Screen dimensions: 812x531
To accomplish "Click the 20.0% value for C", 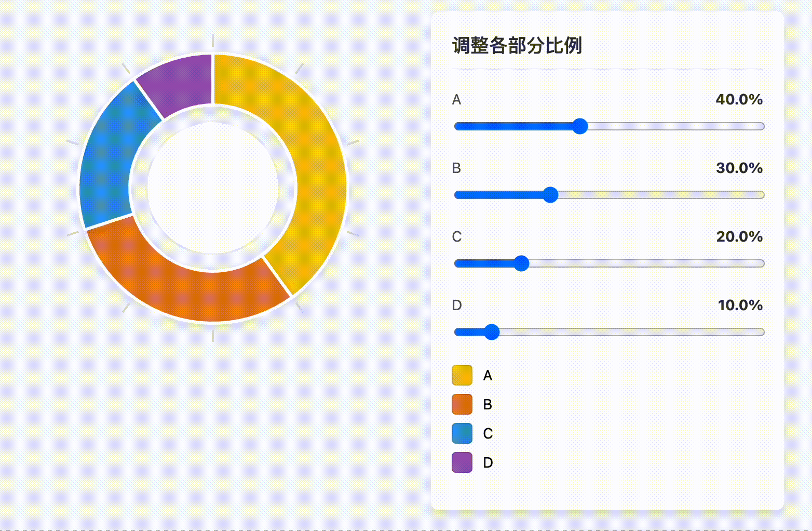I will tap(739, 236).
